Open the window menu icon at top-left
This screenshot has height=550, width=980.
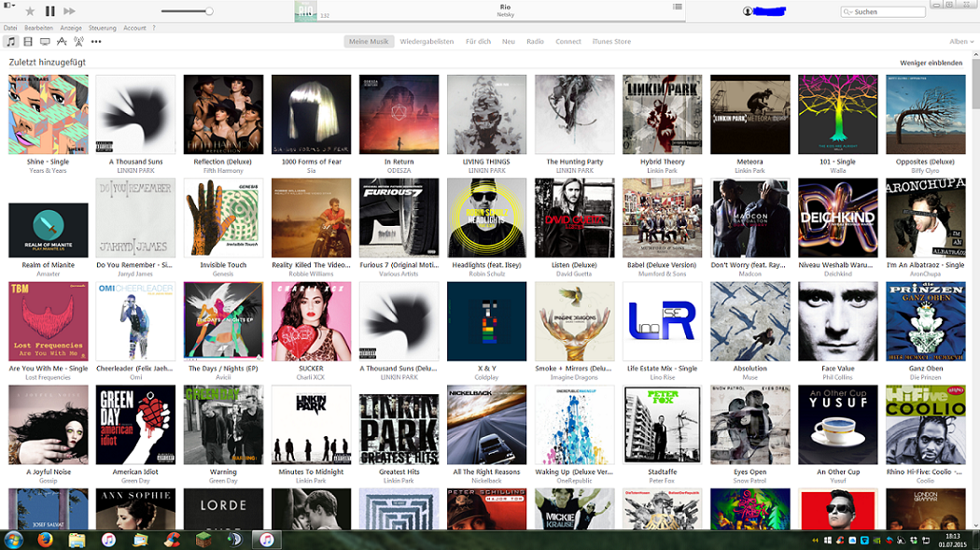click(x=8, y=5)
